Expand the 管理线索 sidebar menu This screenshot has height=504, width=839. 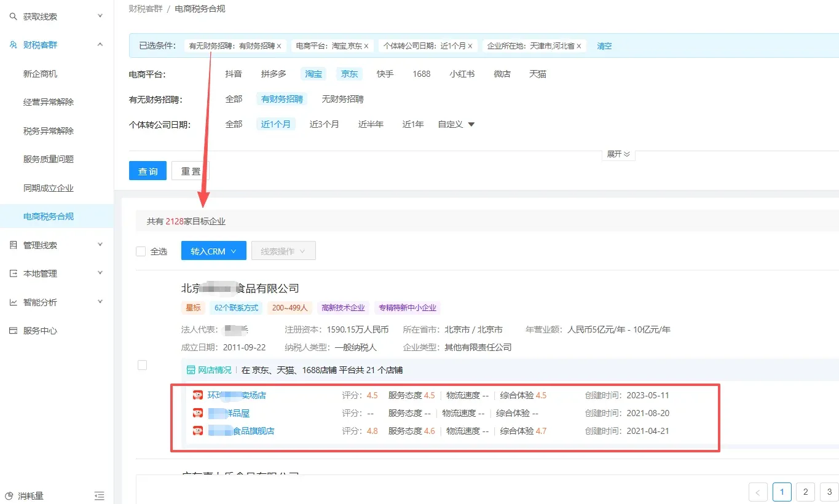pyautogui.click(x=100, y=245)
